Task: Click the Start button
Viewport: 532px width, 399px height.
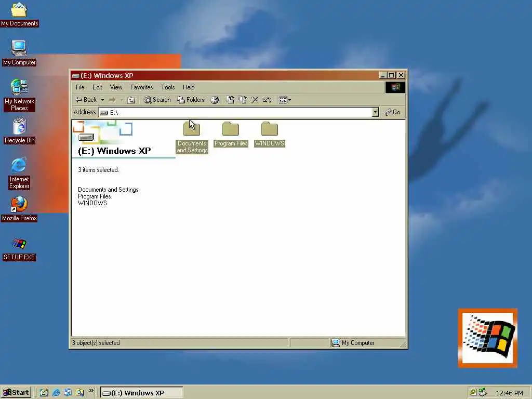Action: 16,393
